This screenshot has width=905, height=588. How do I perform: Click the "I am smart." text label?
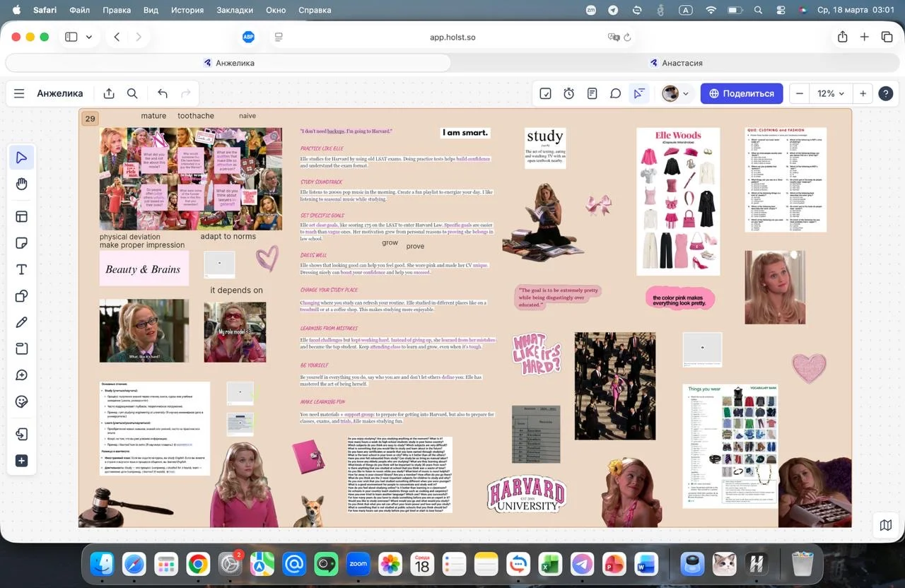[x=465, y=133]
